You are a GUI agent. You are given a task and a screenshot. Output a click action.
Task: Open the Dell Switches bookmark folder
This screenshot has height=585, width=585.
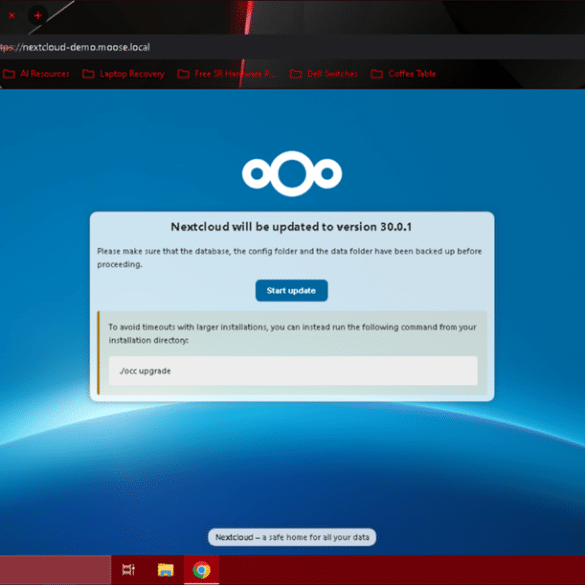coord(324,74)
